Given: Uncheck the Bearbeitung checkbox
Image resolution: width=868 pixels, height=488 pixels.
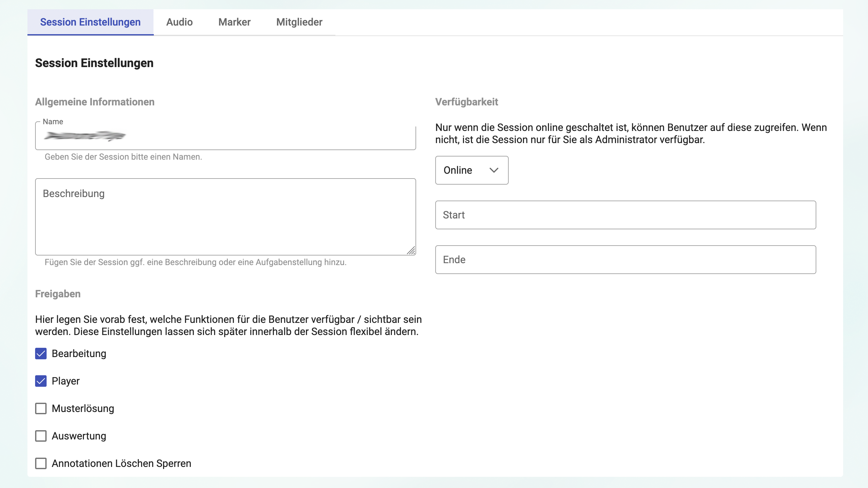Looking at the screenshot, I should 41,354.
